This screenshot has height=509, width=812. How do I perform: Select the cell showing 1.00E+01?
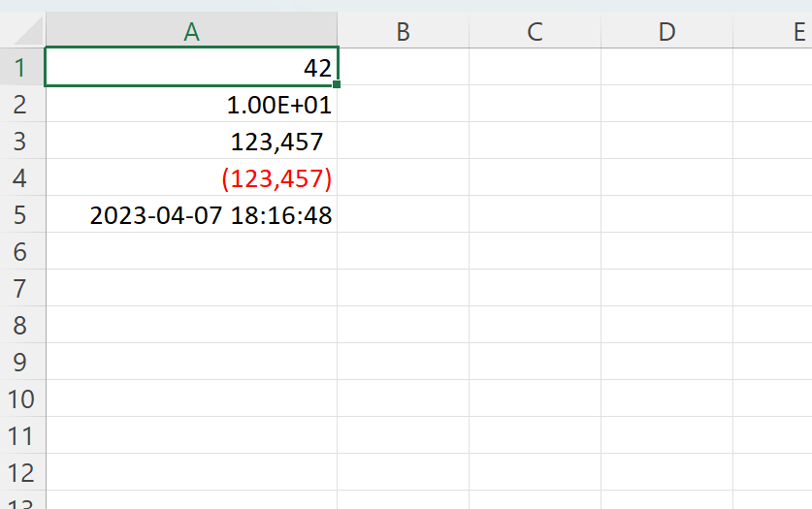(191, 105)
